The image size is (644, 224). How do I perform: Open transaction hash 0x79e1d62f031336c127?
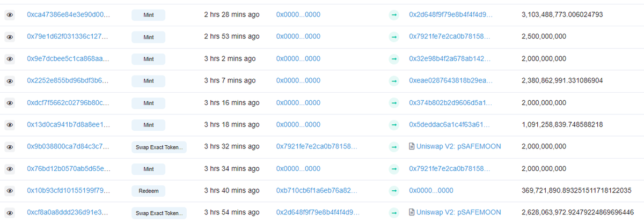(x=68, y=36)
